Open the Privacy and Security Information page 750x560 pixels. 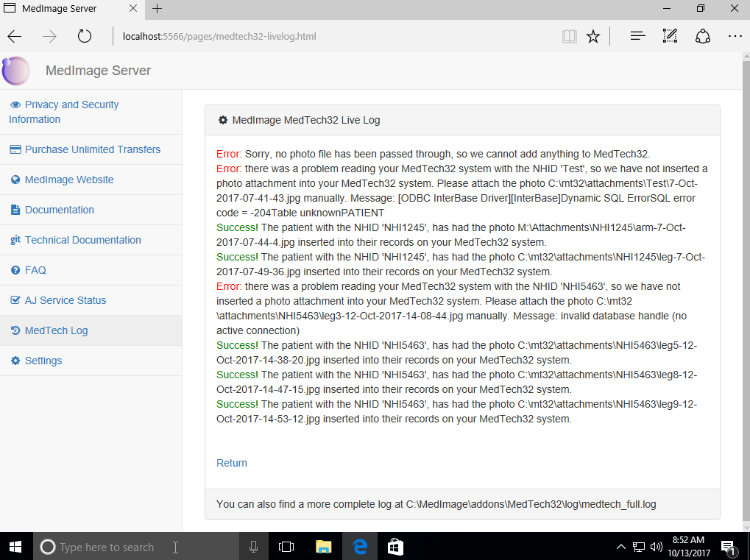click(63, 112)
